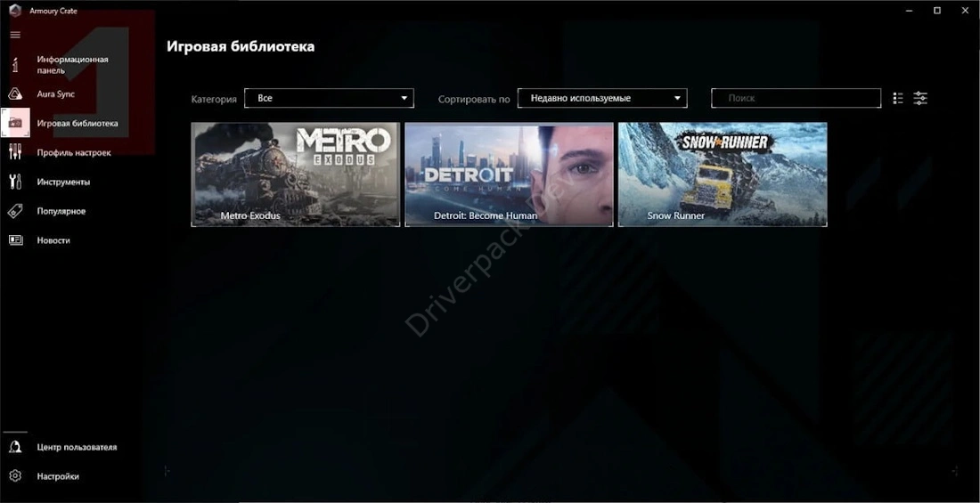The image size is (980, 503).
Task: Open Информационная панель menu item
Action: [x=72, y=65]
